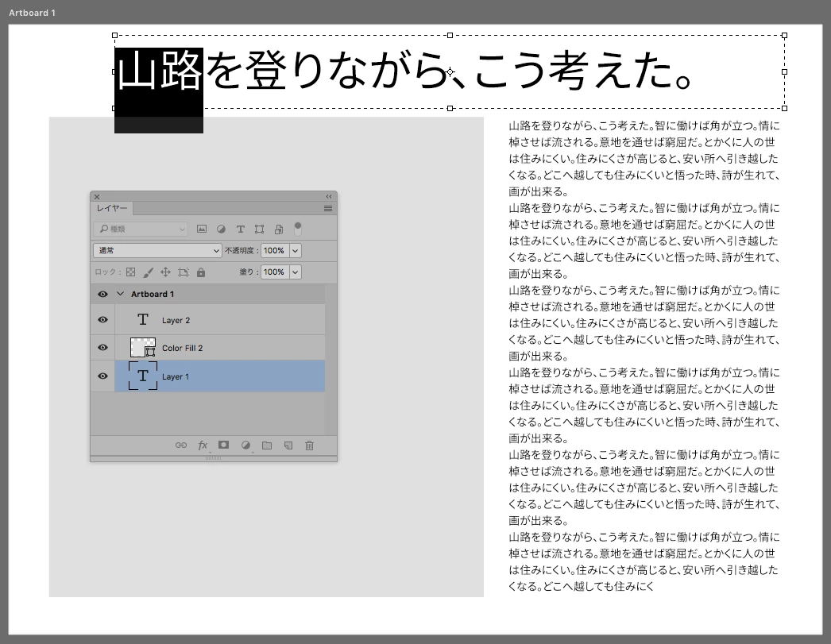Viewport: 831px width, 644px height.
Task: Filter layers by type layers icon
Action: (241, 229)
